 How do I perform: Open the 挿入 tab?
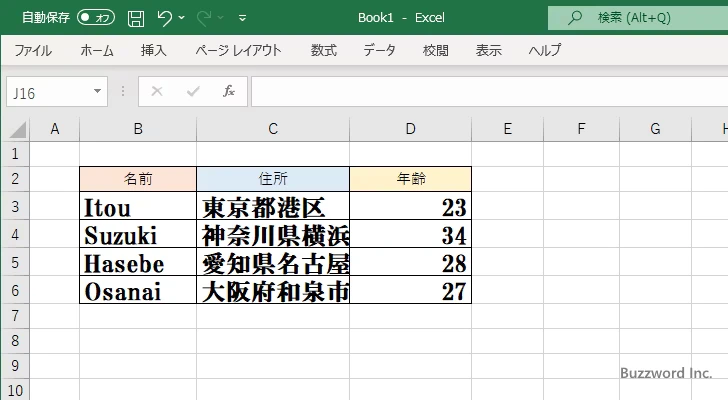click(x=154, y=50)
